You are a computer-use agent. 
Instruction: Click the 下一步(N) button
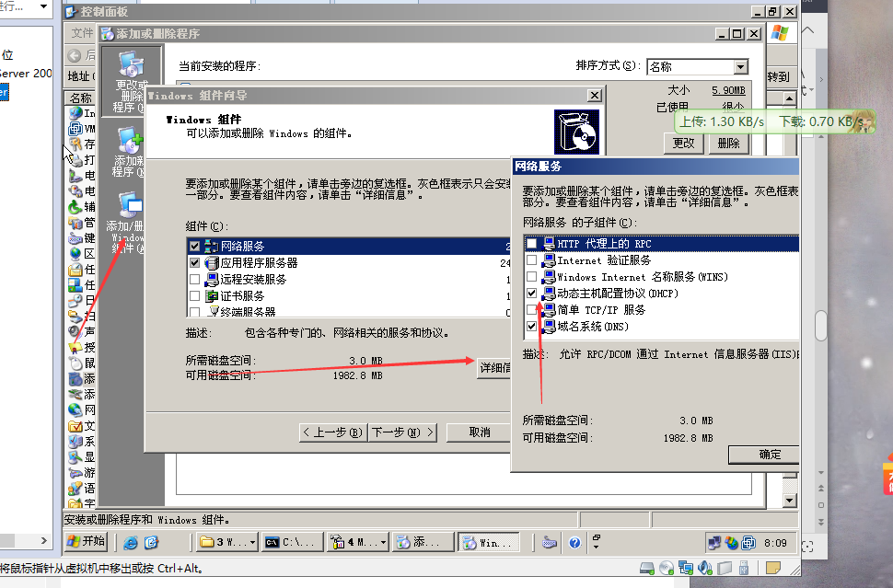tap(402, 432)
